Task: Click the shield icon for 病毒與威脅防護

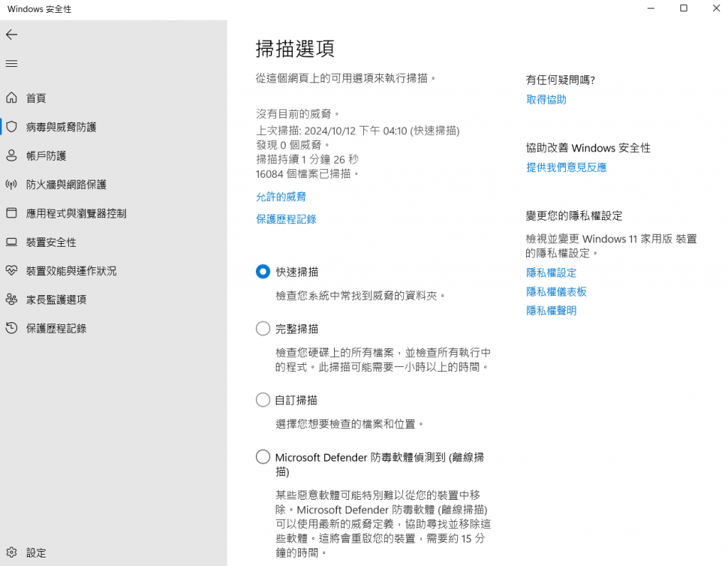Action: tap(11, 127)
